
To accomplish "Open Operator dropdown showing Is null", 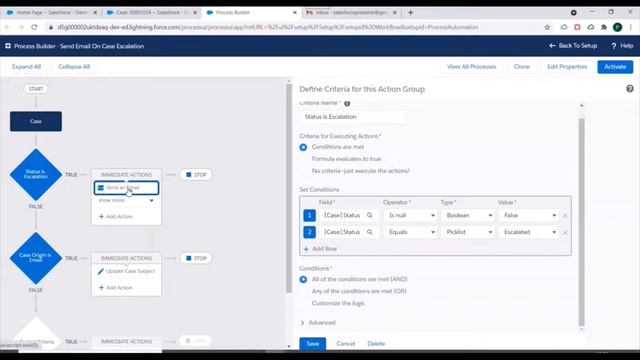I will tap(410, 215).
